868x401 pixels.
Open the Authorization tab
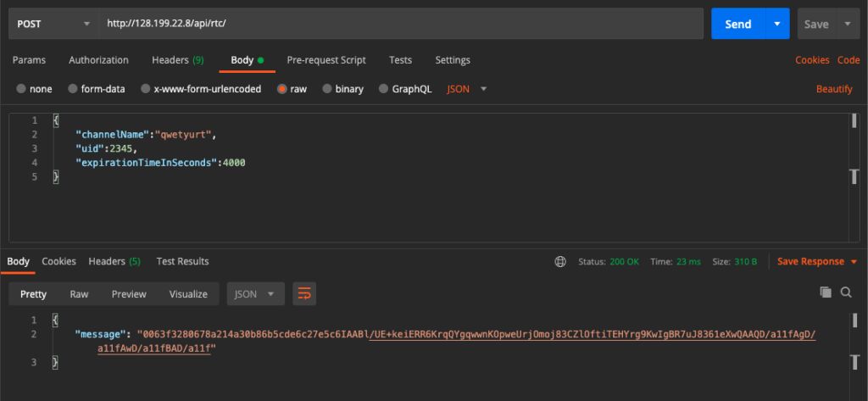(x=98, y=60)
